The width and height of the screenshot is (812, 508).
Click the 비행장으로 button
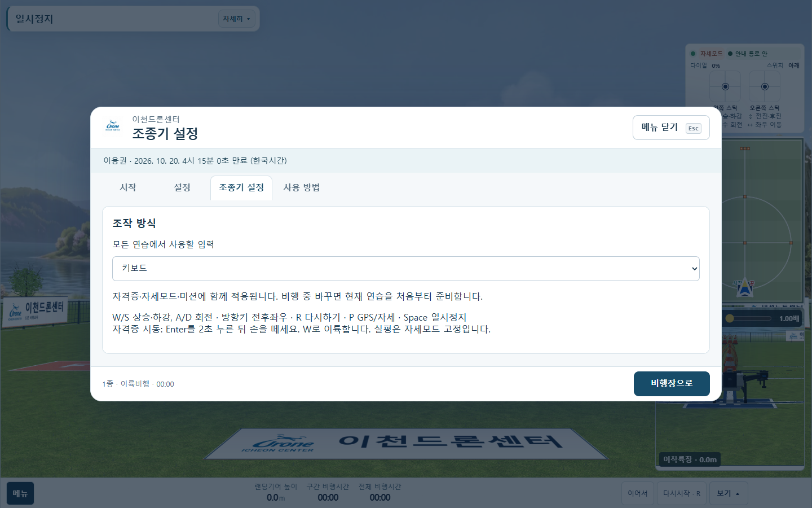(672, 384)
